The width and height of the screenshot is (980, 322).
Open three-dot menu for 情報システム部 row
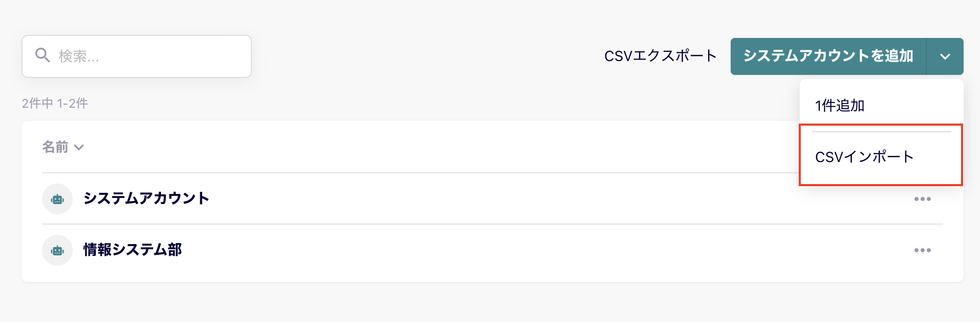(x=922, y=250)
